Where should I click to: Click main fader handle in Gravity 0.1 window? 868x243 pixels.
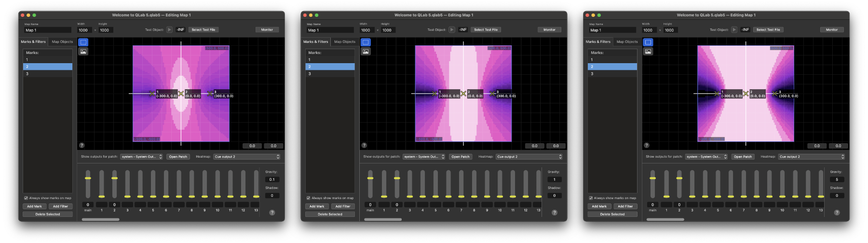(88, 178)
